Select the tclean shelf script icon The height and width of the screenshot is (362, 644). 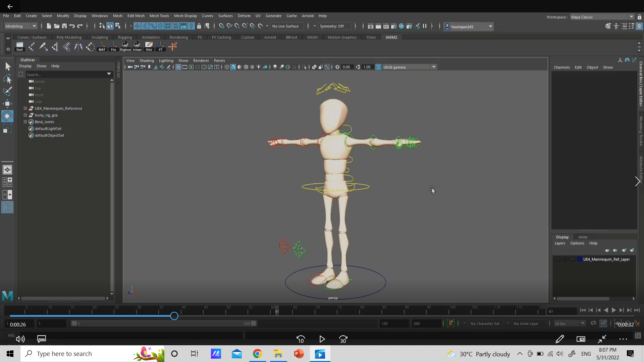(x=137, y=47)
